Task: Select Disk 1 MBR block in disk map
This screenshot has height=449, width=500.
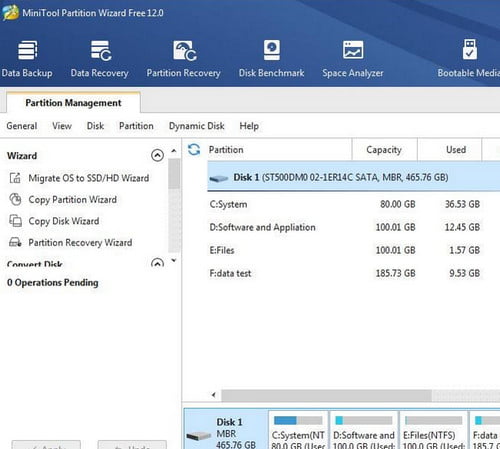Action: [x=226, y=429]
